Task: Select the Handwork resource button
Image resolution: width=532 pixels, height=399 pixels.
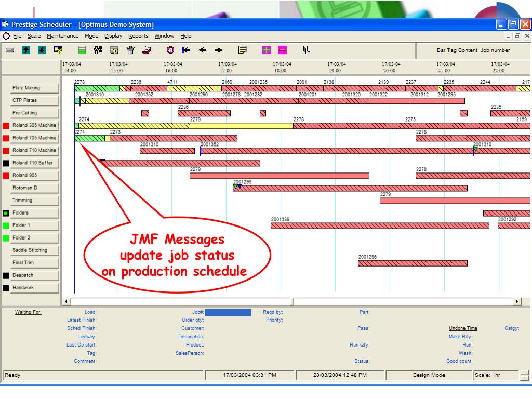Action: pyautogui.click(x=35, y=288)
